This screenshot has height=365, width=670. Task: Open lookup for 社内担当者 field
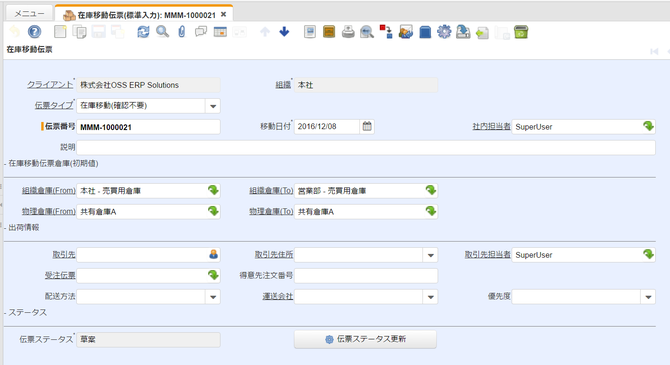click(x=648, y=126)
